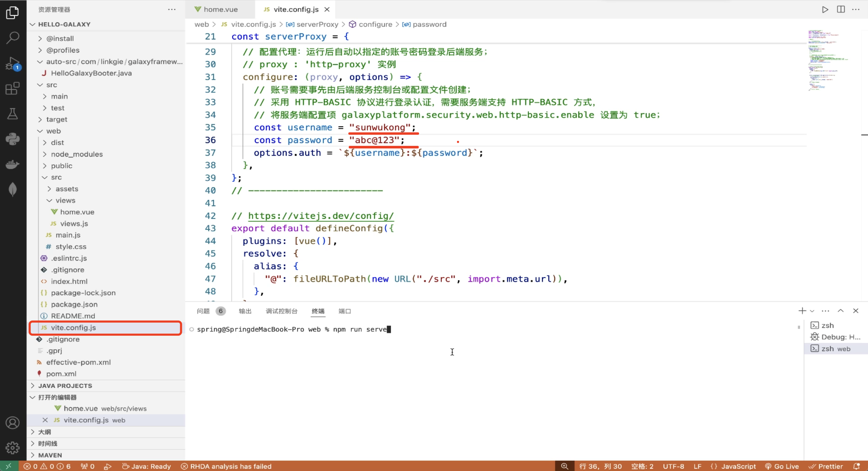
Task: Create a new terminal with plus icon
Action: 802,311
